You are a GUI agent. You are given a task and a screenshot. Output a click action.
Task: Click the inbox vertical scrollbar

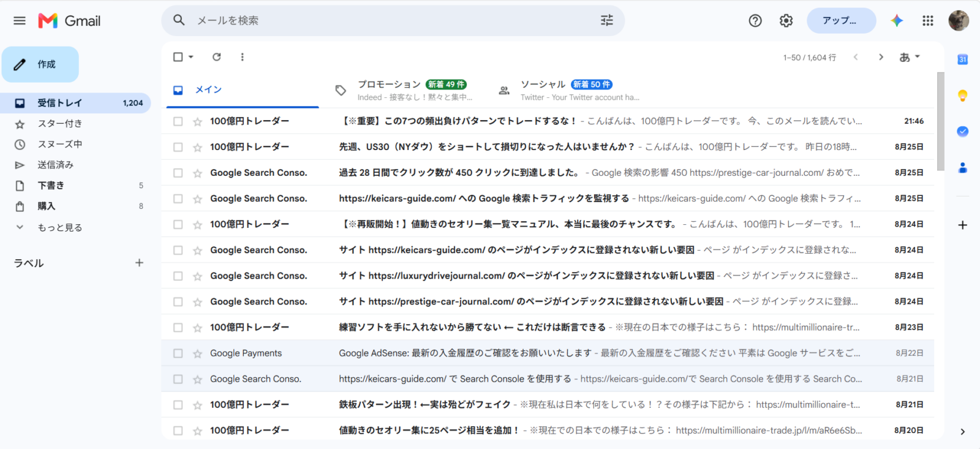(x=940, y=121)
